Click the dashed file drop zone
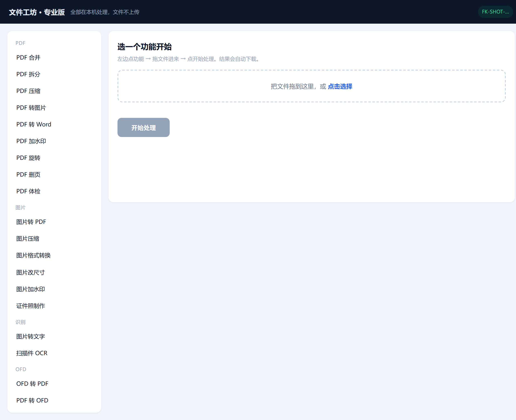Viewport: 516px width, 420px height. click(311, 86)
